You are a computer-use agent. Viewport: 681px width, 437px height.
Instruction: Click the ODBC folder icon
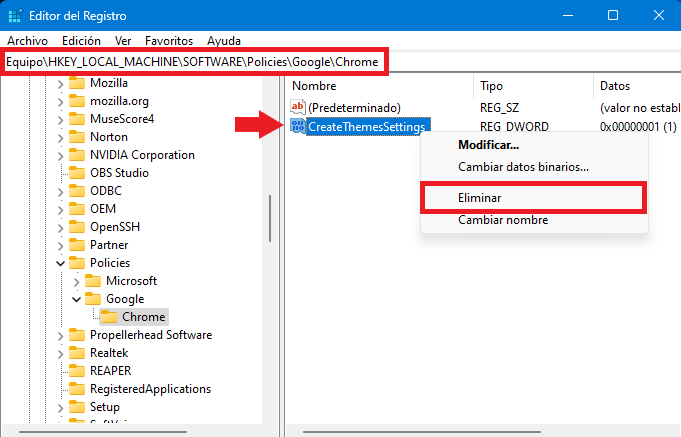(77, 191)
